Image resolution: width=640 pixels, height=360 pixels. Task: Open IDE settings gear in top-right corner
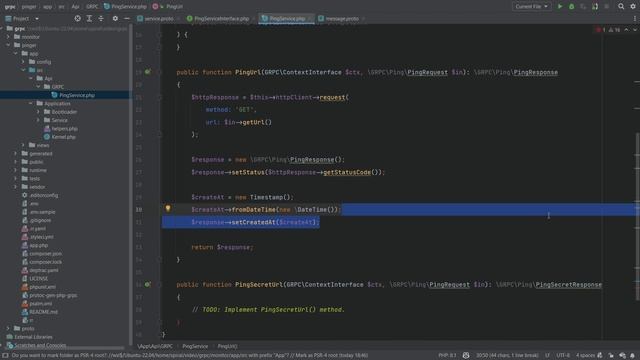633,7
